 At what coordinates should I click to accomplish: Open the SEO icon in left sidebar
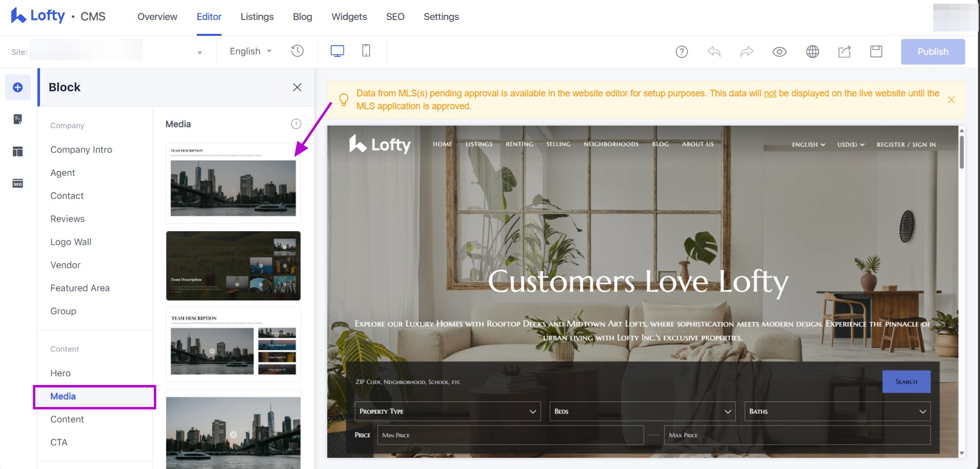[x=18, y=183]
